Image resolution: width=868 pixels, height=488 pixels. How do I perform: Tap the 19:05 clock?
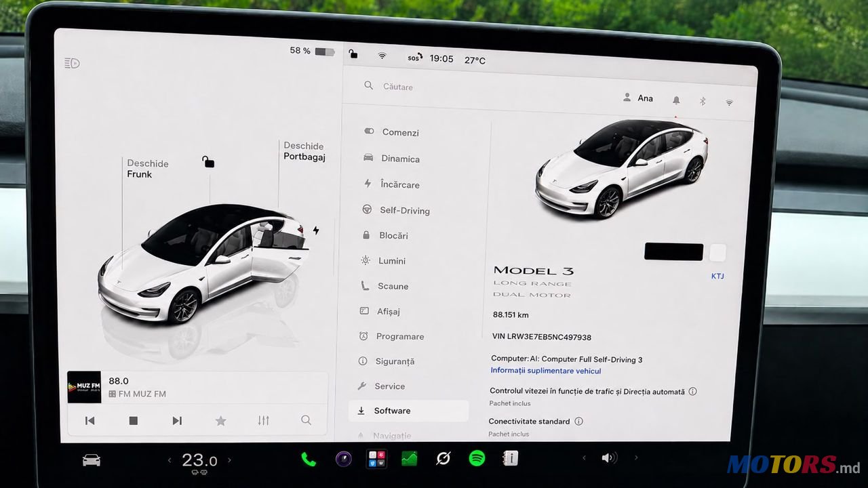[441, 59]
